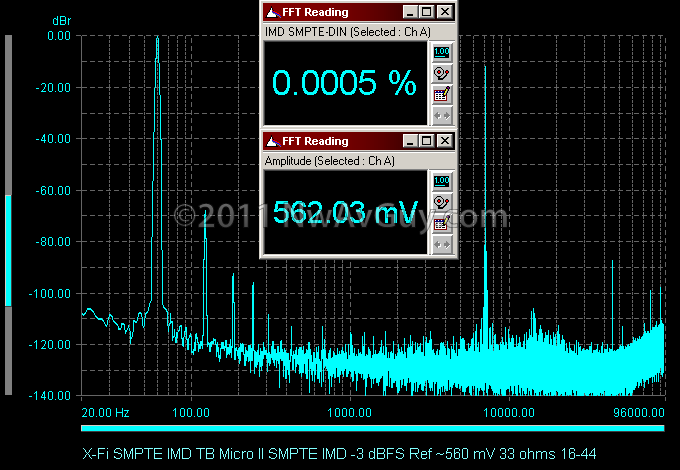Click the horizontal frequency range bar below the graph
680x470 pixels.
(x=373, y=428)
